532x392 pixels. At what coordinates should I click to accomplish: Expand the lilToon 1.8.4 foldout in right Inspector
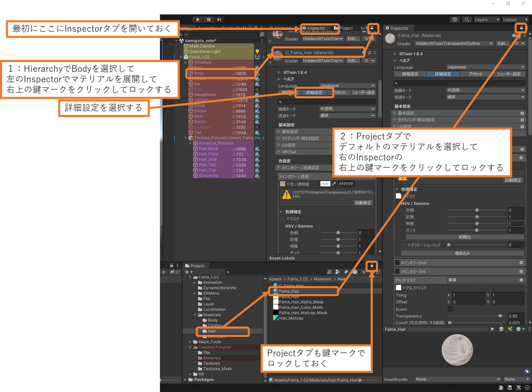(395, 54)
